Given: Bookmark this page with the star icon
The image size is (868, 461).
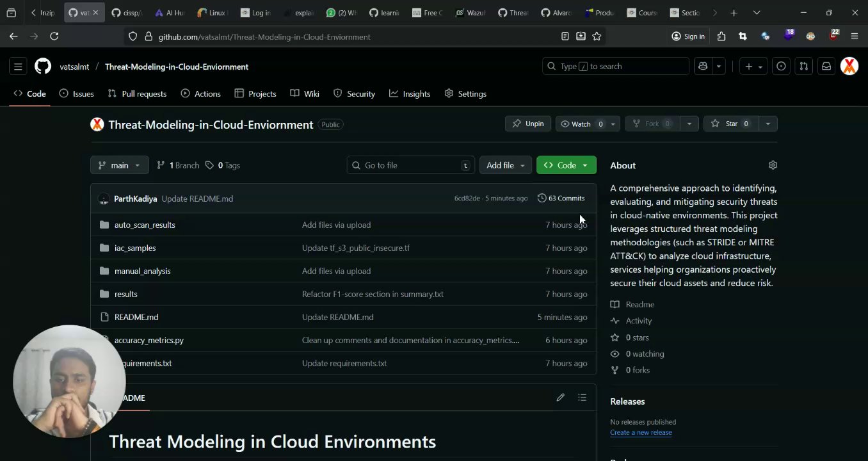Looking at the screenshot, I should click(597, 36).
